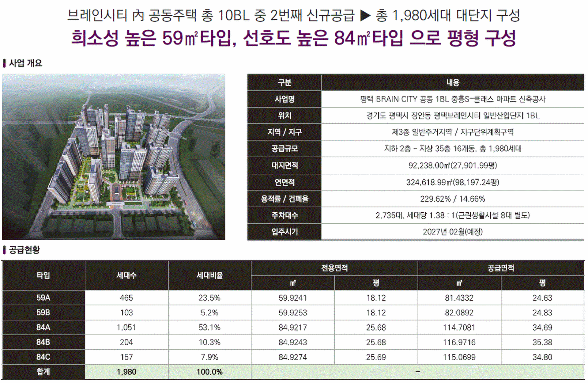Click the '입주시기' row label

tap(284, 232)
